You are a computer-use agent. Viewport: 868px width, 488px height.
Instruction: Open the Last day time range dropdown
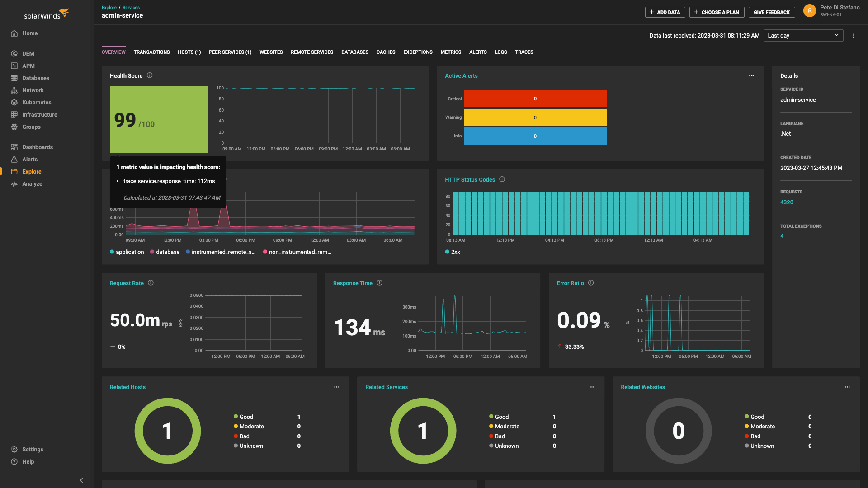tap(803, 35)
